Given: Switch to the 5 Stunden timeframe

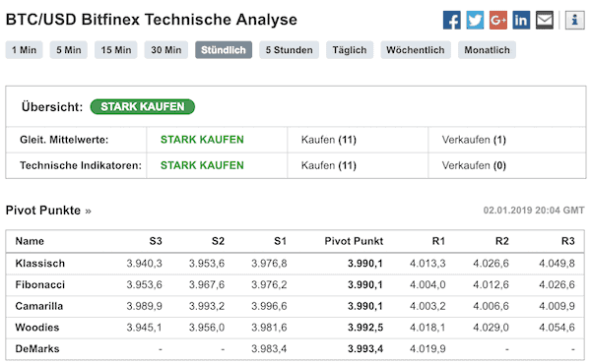Looking at the screenshot, I should pyautogui.click(x=289, y=50).
